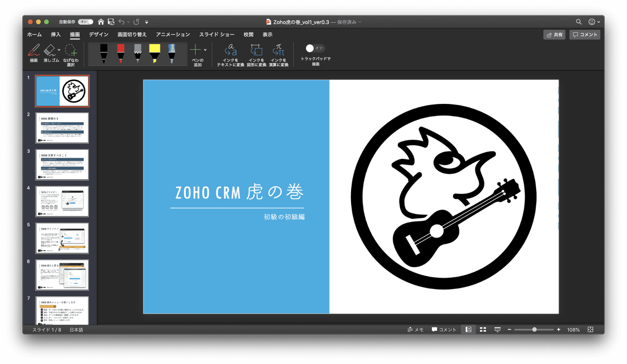
Task: Click the save icon in title bar
Action: (x=111, y=22)
